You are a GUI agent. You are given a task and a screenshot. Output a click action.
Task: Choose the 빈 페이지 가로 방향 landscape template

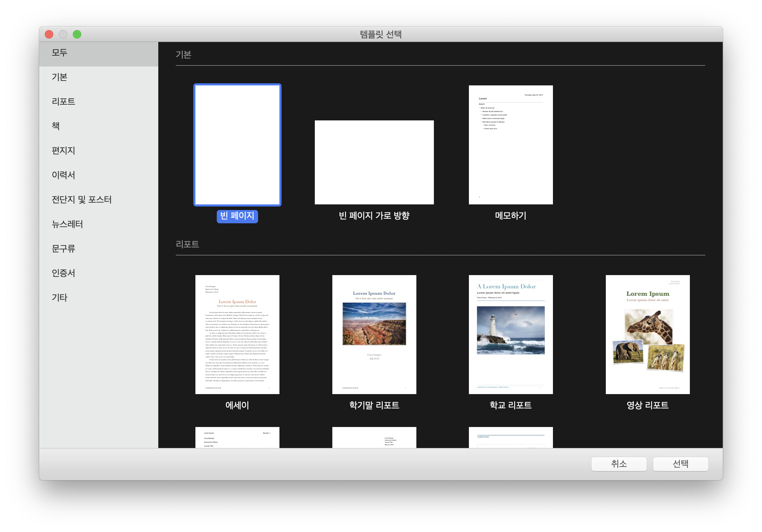(374, 162)
